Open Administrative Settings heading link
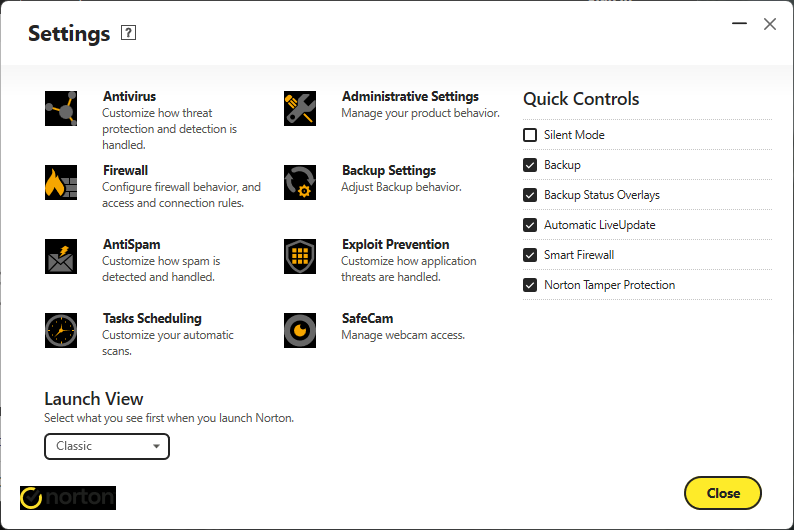The height and width of the screenshot is (530, 794). [x=410, y=96]
